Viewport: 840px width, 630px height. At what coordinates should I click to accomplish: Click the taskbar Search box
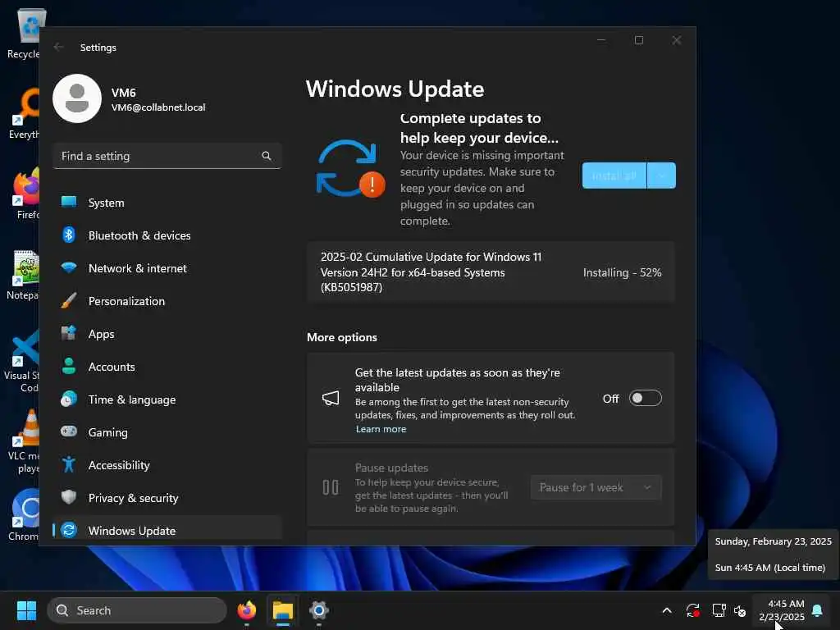pyautogui.click(x=137, y=610)
